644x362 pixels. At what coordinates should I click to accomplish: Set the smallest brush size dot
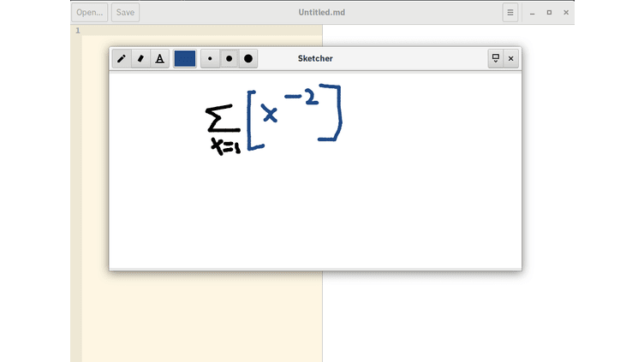click(x=210, y=59)
